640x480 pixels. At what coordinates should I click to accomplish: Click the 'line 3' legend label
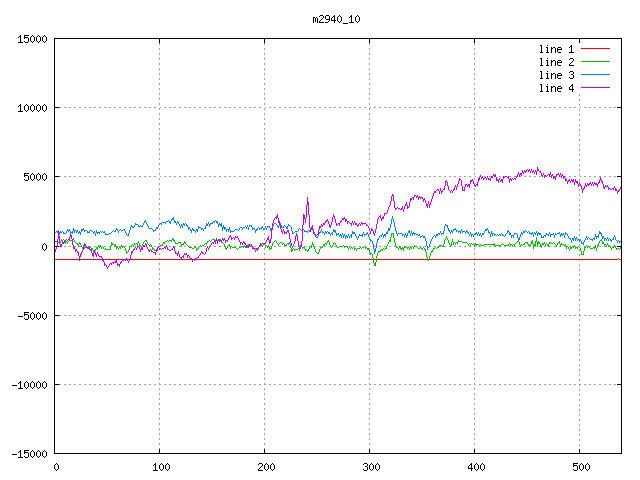tap(556, 75)
